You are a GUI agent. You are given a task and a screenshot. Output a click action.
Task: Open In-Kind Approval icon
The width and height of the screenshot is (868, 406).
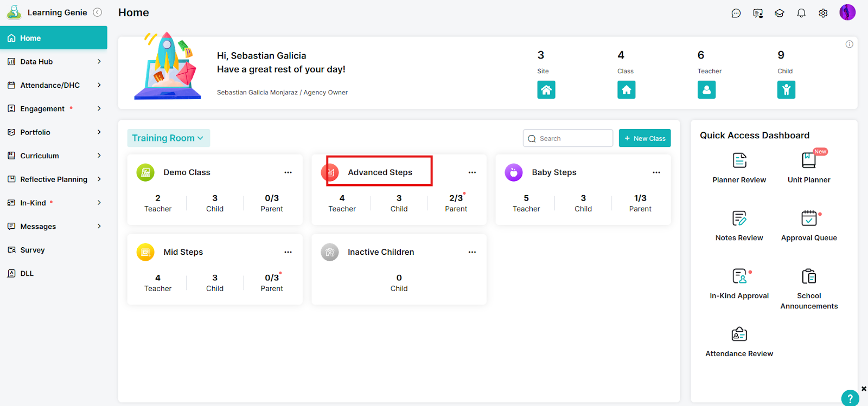click(x=739, y=276)
